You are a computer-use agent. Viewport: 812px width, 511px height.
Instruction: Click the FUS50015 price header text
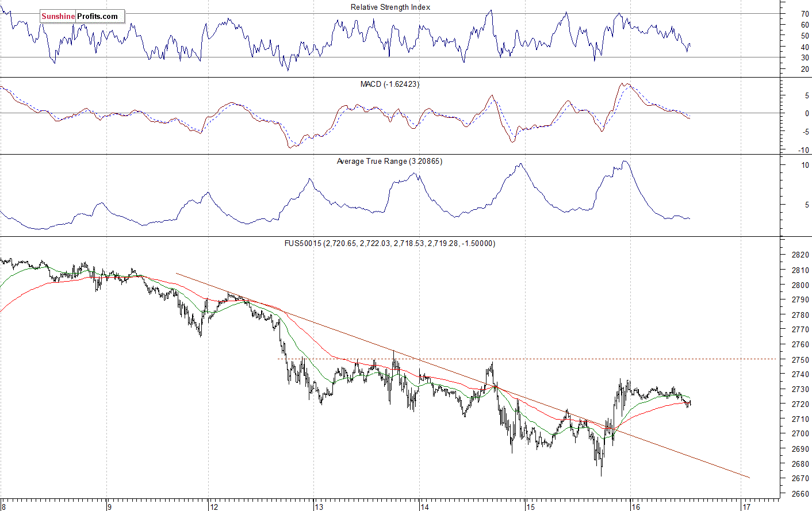389,243
